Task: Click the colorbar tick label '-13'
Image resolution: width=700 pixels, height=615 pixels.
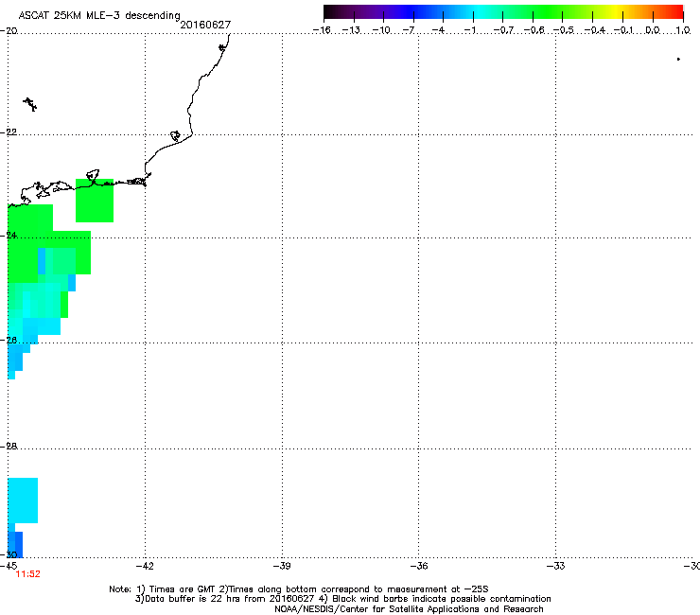Action: [351, 30]
